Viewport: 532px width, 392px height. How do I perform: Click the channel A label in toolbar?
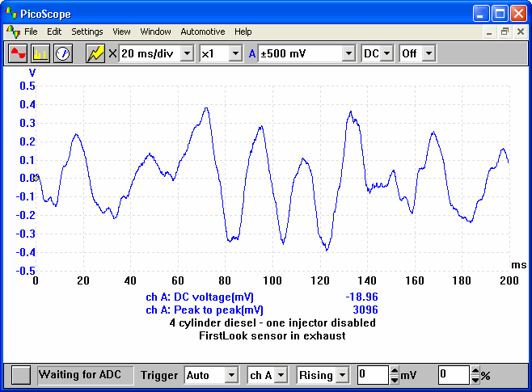click(252, 53)
